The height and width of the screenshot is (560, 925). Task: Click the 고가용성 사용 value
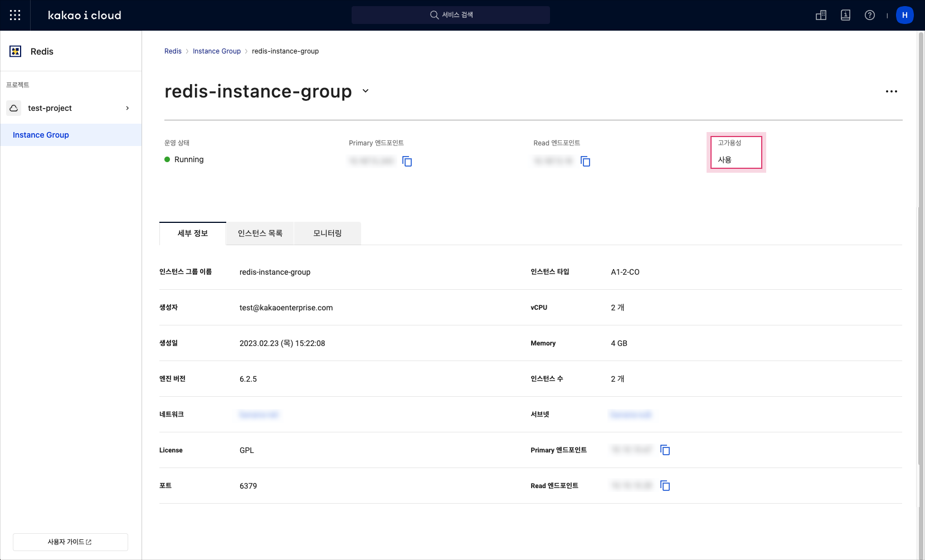tap(724, 160)
